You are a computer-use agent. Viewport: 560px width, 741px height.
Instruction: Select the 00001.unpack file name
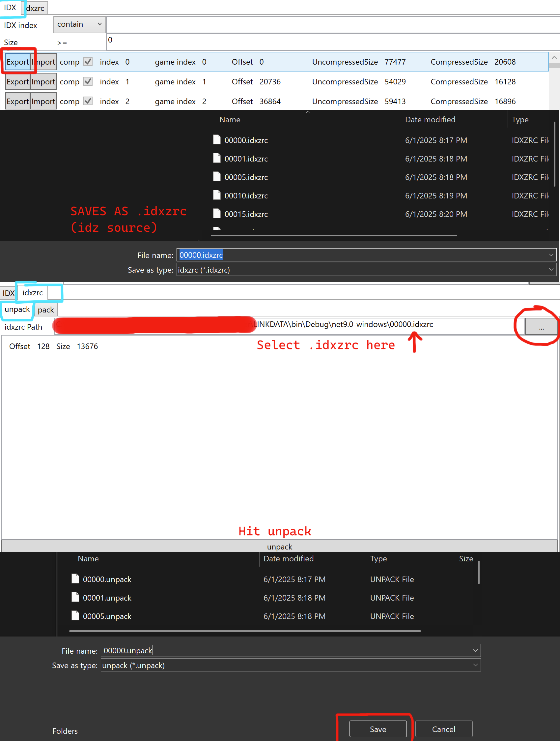[x=107, y=598]
